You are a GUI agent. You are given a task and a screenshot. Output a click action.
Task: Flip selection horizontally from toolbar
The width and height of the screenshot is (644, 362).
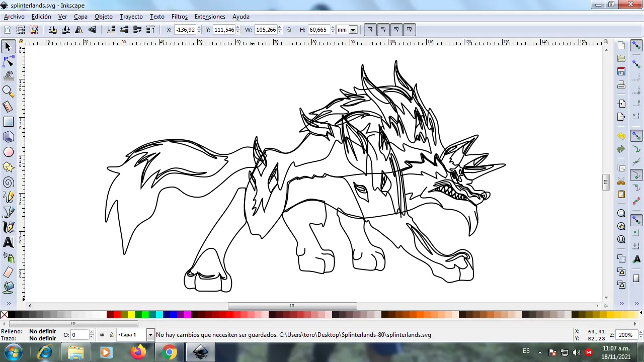click(x=79, y=30)
